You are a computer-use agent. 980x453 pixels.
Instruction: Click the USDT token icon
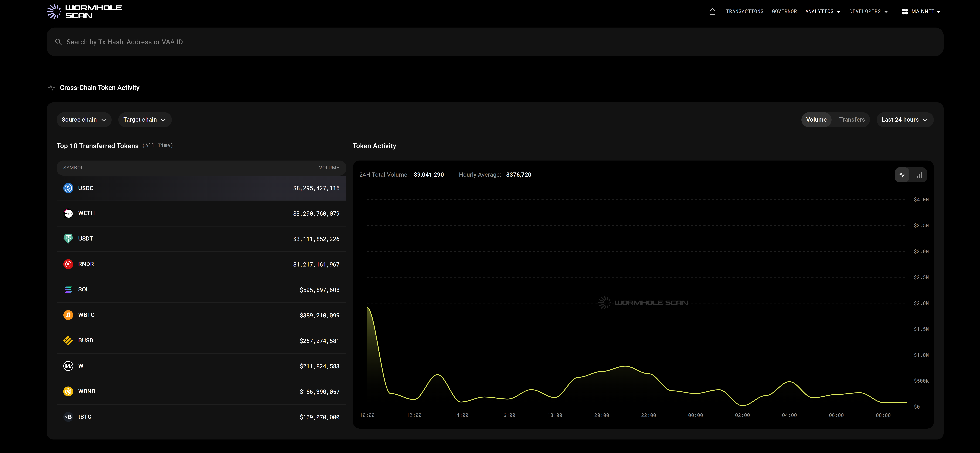pyautogui.click(x=68, y=239)
